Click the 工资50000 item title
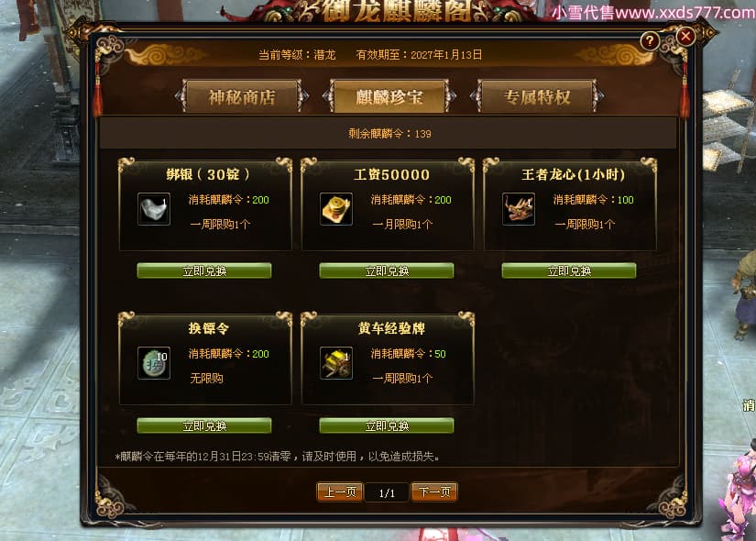The height and width of the screenshot is (541, 756). (391, 174)
